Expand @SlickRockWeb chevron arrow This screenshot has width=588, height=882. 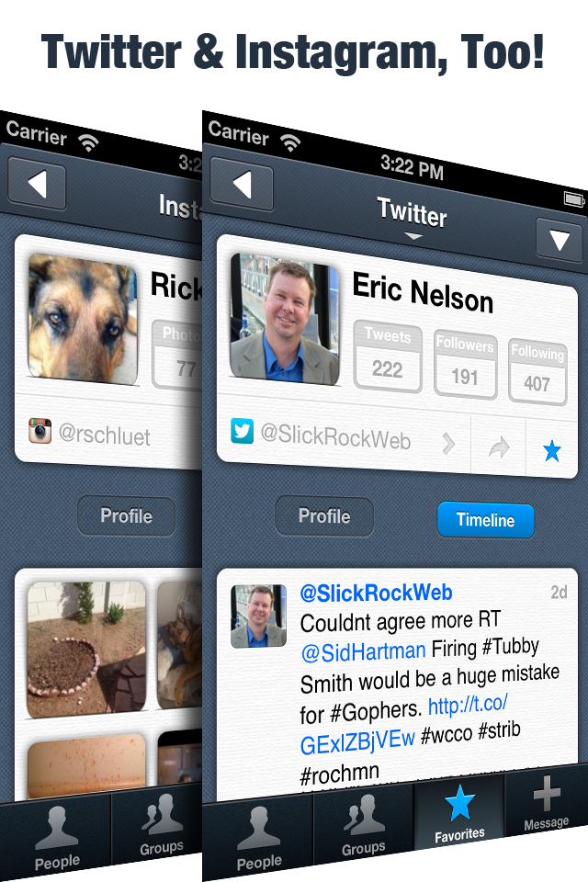[x=448, y=444]
